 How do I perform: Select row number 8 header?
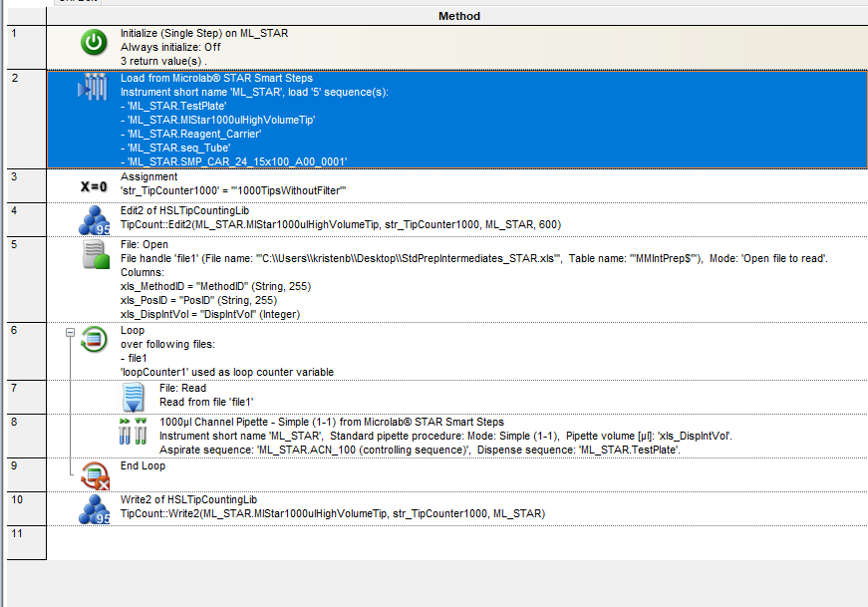point(27,436)
